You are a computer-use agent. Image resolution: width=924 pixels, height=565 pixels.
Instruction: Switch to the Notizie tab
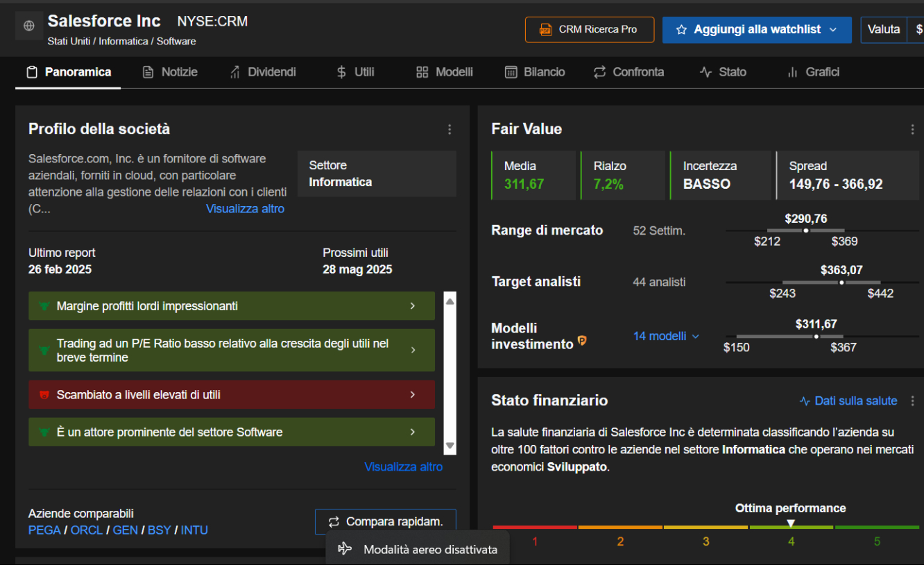tap(170, 72)
